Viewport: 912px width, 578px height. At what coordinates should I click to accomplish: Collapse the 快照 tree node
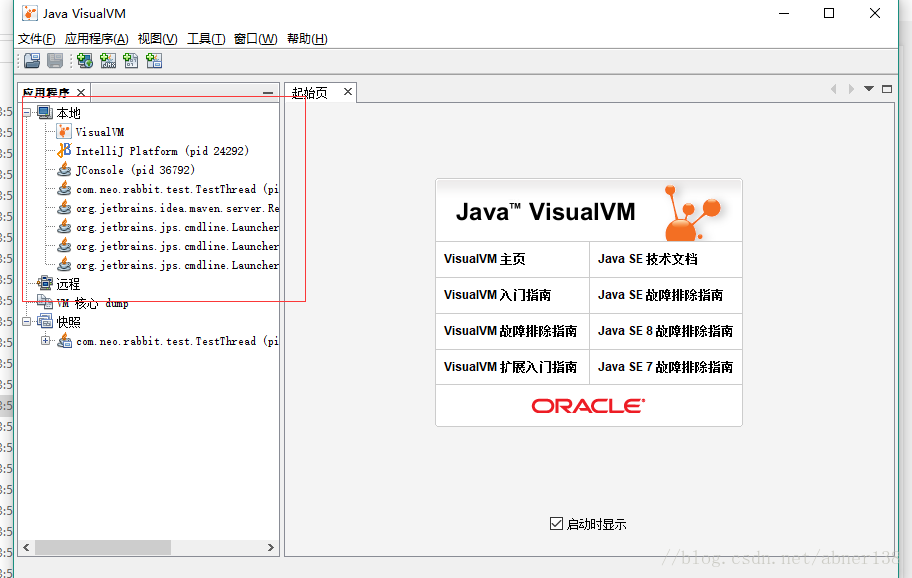[27, 321]
